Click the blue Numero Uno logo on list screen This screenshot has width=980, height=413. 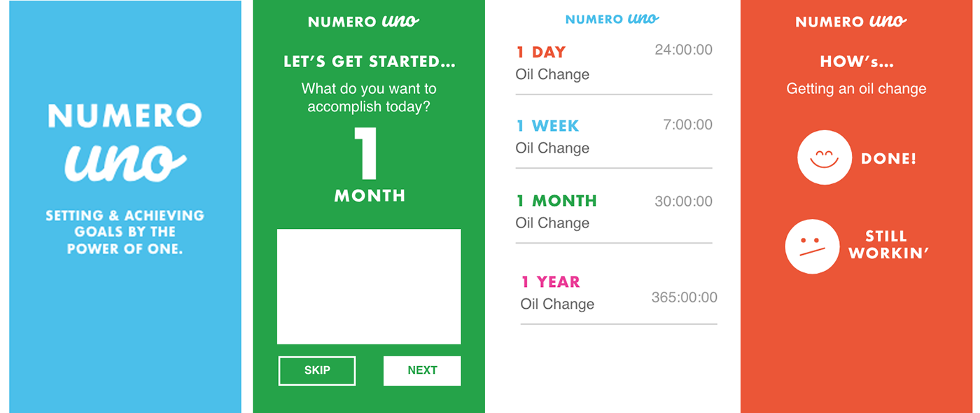tap(612, 19)
